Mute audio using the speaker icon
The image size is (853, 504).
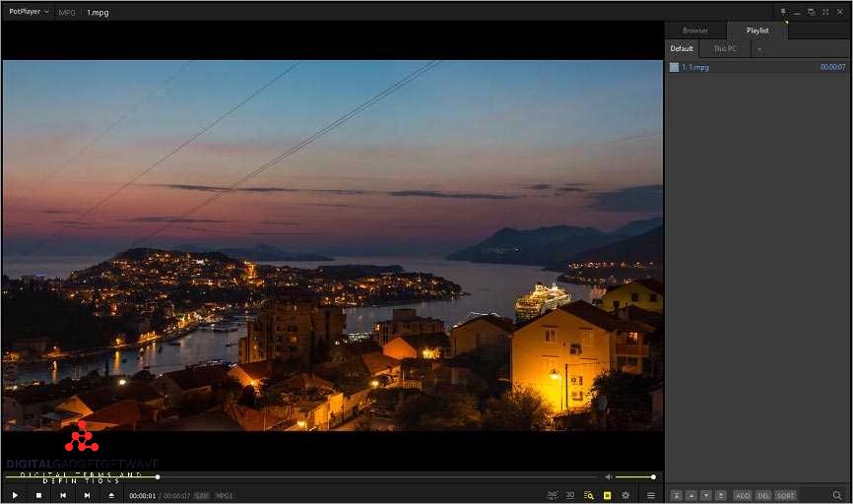[609, 477]
